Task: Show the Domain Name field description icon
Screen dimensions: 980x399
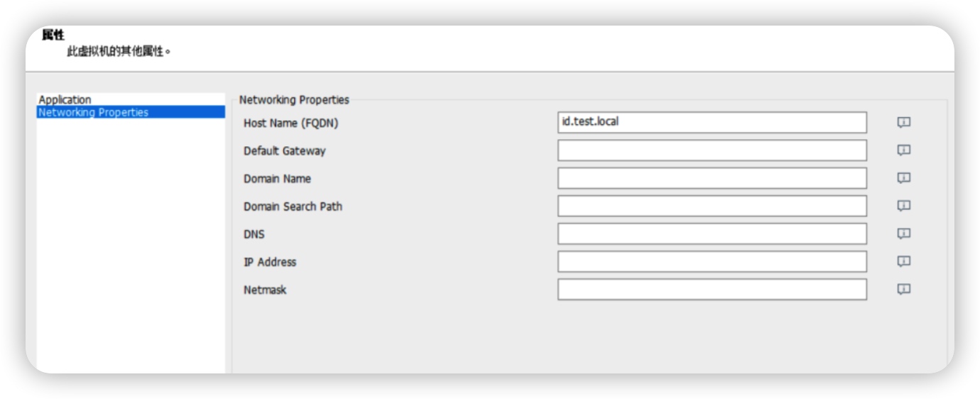Action: click(x=903, y=178)
